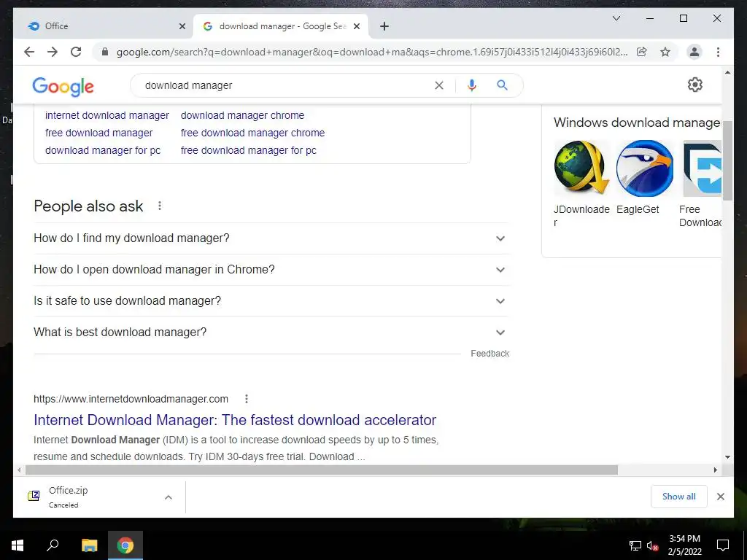Open the Windows Start menu

point(18,545)
